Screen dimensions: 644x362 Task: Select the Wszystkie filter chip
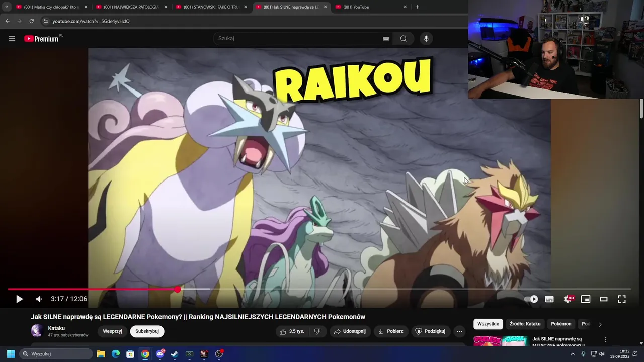point(488,324)
